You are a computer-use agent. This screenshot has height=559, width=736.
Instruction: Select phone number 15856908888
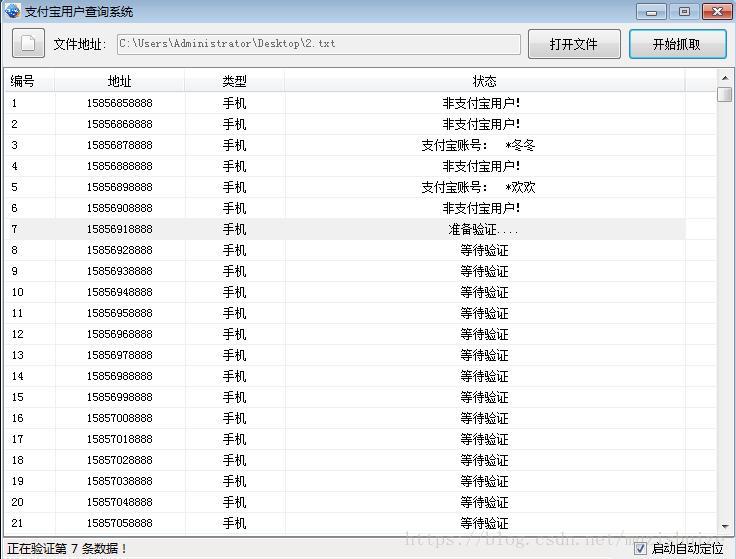coord(120,208)
